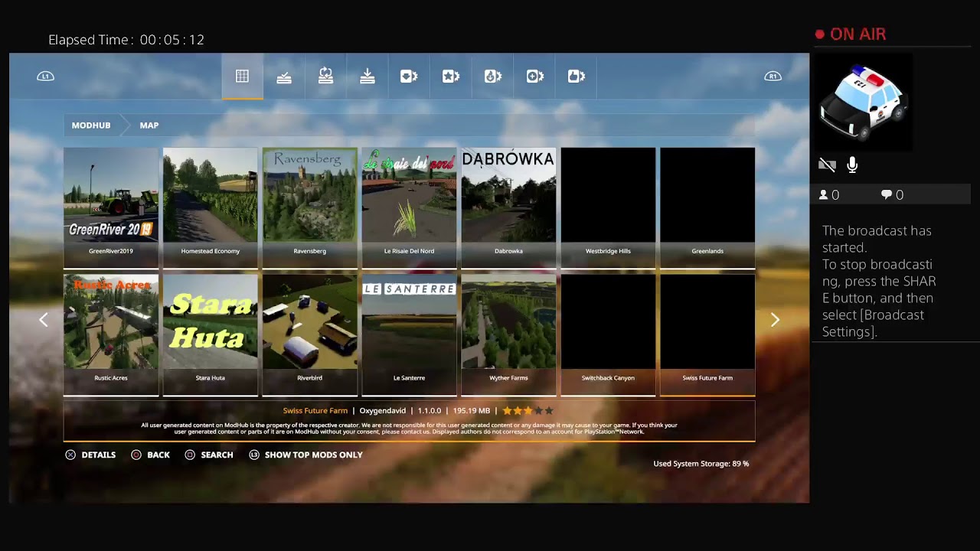
Task: Select the Homestead Economy map thumbnail
Action: pos(211,195)
